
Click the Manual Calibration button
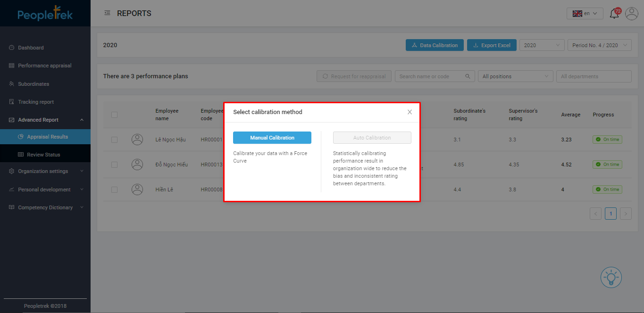tap(272, 138)
